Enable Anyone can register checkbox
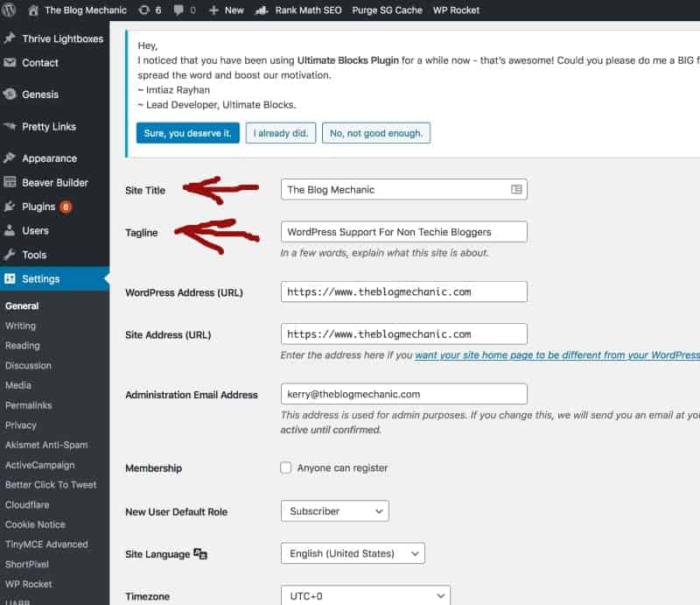The height and width of the screenshot is (605, 700). 286,468
